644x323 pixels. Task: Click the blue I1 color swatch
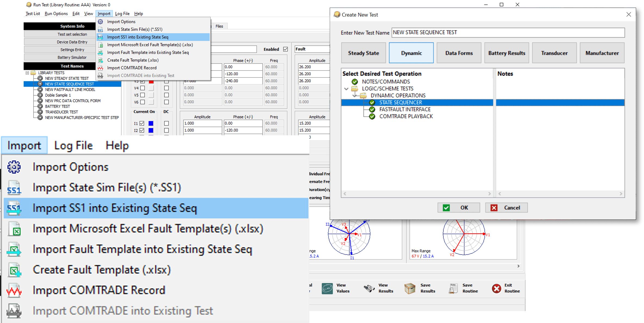[151, 123]
